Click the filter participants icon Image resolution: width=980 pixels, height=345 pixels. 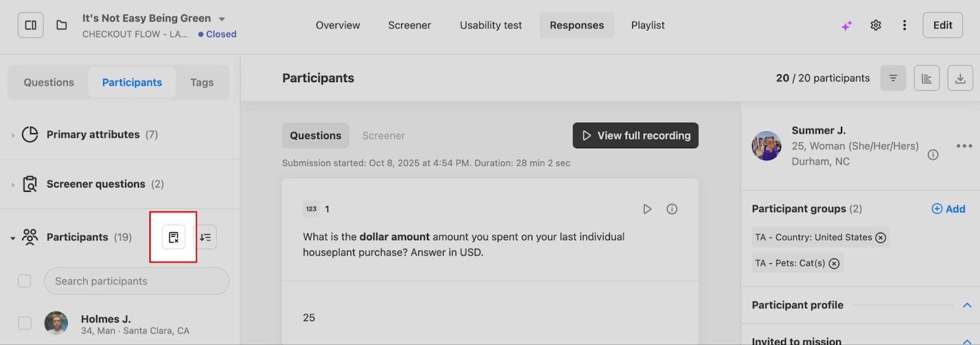tap(893, 78)
